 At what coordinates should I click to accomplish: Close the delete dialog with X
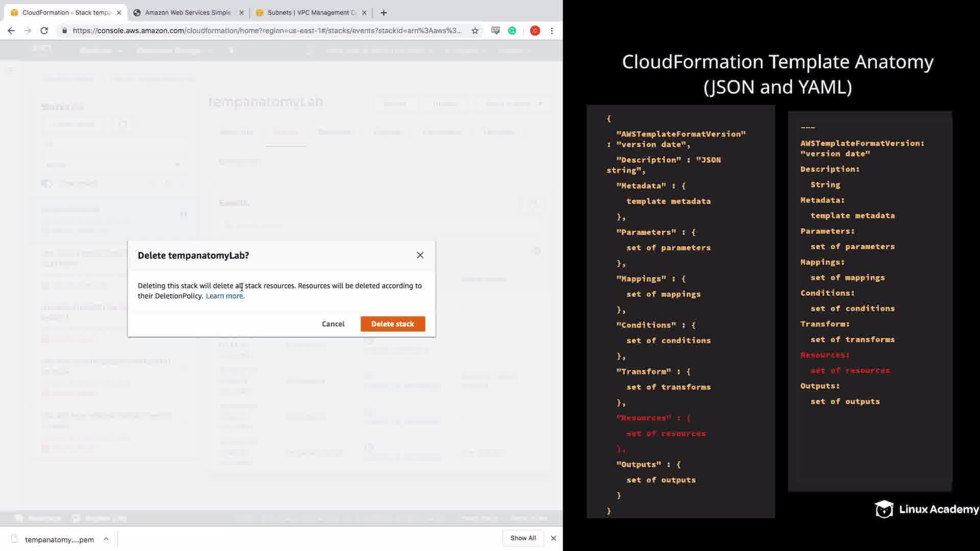[420, 255]
